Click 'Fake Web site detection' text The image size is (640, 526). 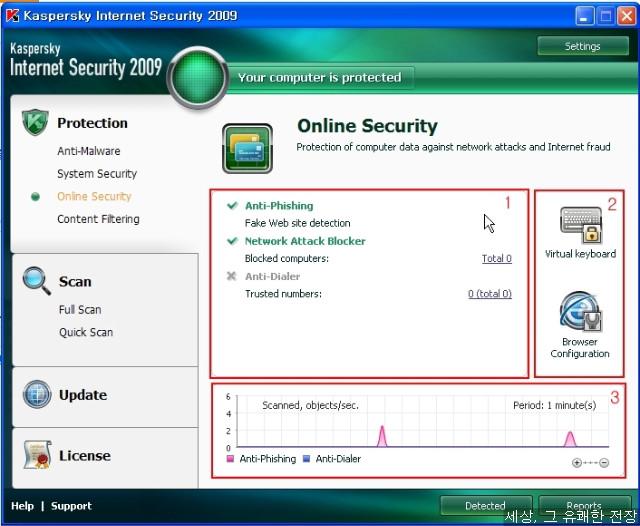click(298, 223)
